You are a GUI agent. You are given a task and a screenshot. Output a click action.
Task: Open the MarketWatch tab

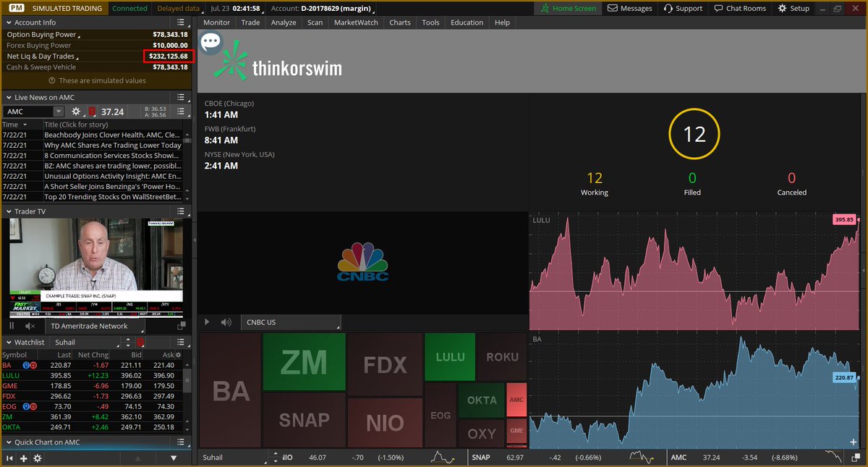[356, 22]
